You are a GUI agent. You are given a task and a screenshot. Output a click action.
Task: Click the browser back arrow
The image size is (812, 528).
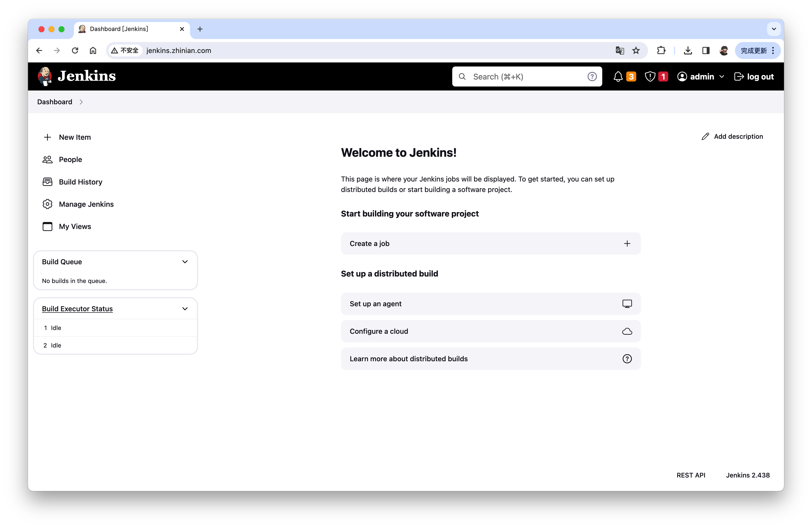(x=39, y=50)
